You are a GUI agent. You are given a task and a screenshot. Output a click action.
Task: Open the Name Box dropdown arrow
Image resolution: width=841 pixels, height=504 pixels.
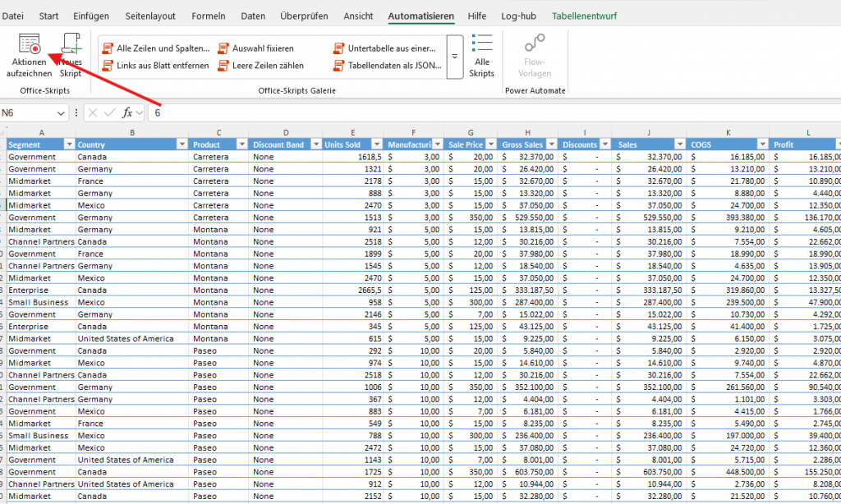pos(62,112)
